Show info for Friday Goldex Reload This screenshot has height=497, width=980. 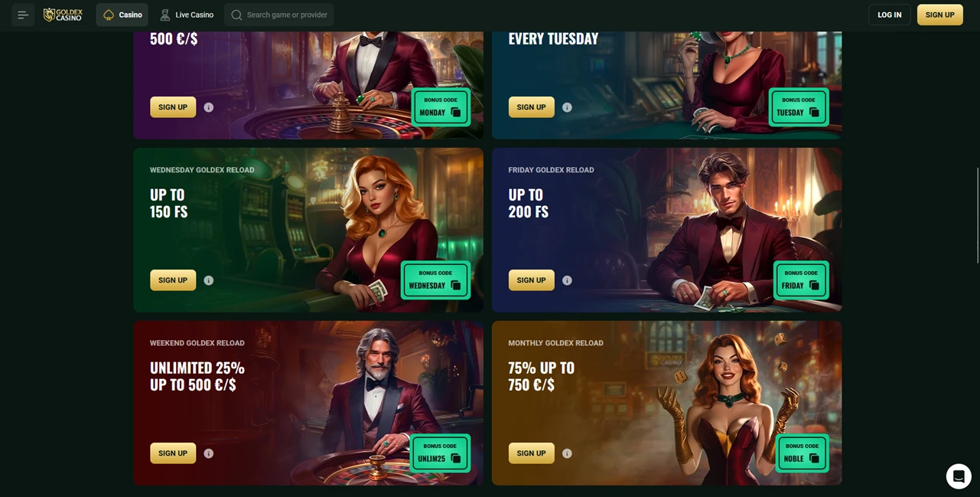point(567,280)
